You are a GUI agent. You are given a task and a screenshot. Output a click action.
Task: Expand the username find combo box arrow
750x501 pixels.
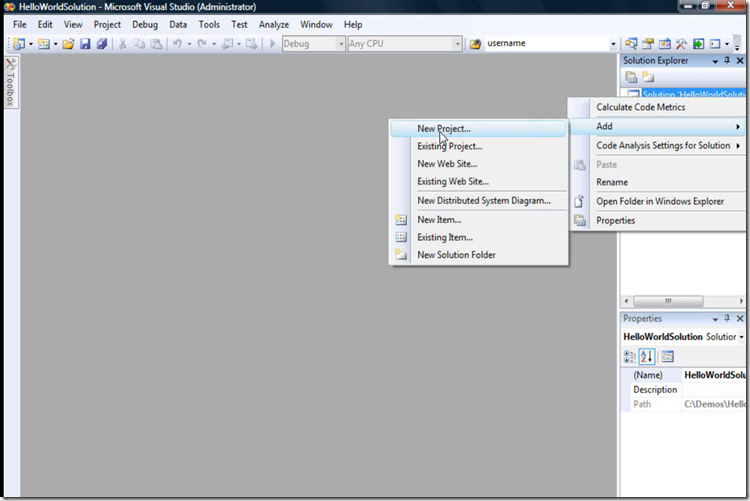click(613, 44)
